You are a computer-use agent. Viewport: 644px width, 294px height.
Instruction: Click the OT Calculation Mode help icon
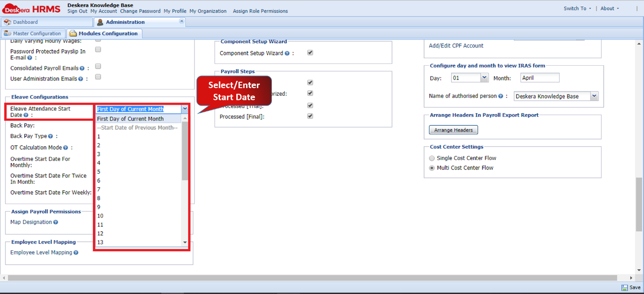65,148
